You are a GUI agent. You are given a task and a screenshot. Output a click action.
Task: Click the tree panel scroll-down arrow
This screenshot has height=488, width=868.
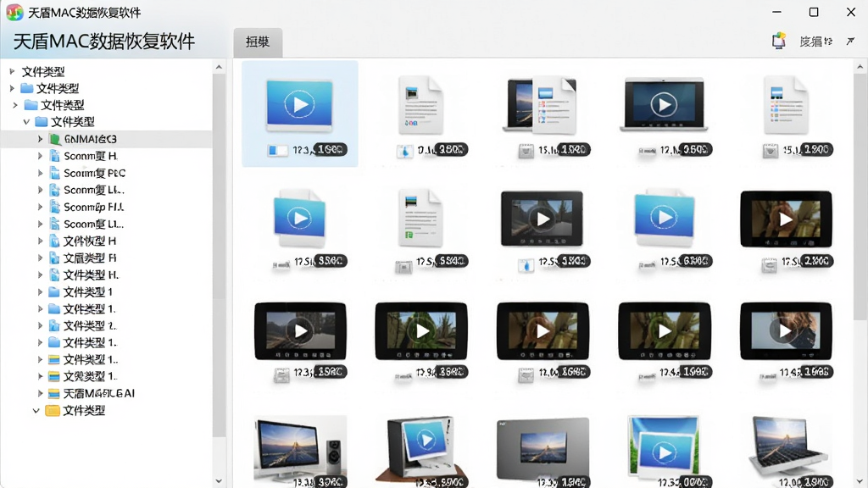click(219, 481)
